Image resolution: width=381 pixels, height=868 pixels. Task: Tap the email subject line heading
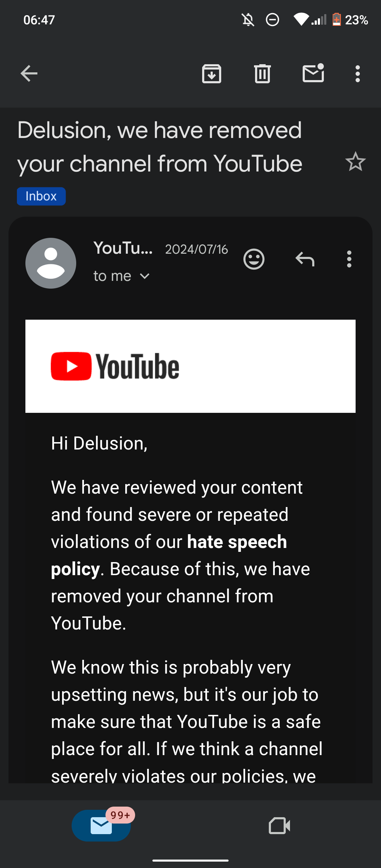point(160,147)
